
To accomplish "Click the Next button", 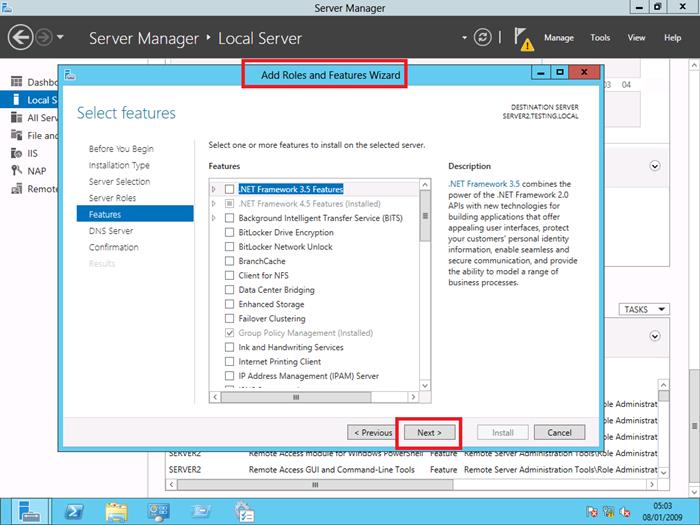I will pos(429,433).
